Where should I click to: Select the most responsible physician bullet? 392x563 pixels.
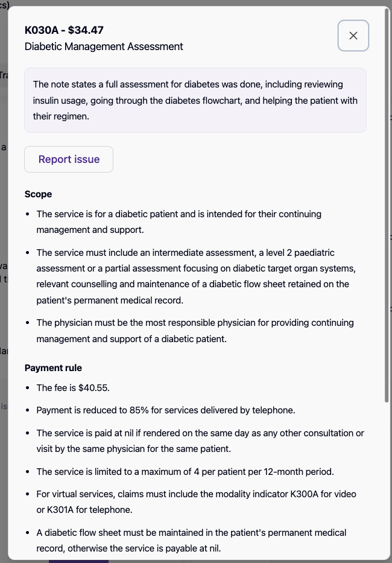pyautogui.click(x=195, y=331)
